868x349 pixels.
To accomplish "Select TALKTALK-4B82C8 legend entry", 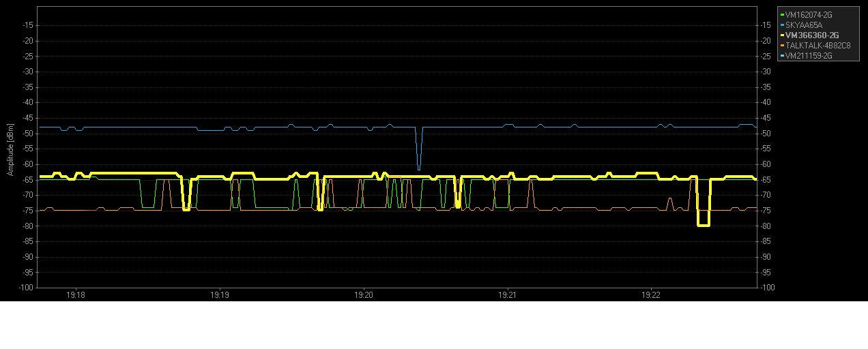I will point(818,46).
